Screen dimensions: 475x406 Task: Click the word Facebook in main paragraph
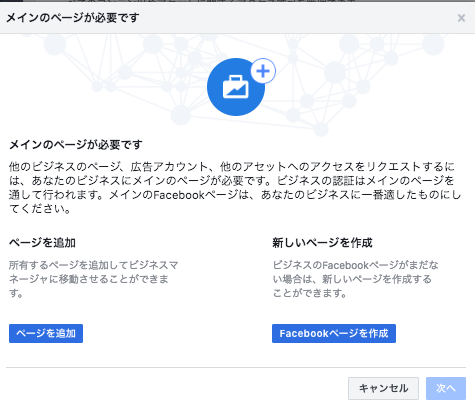tap(179, 195)
